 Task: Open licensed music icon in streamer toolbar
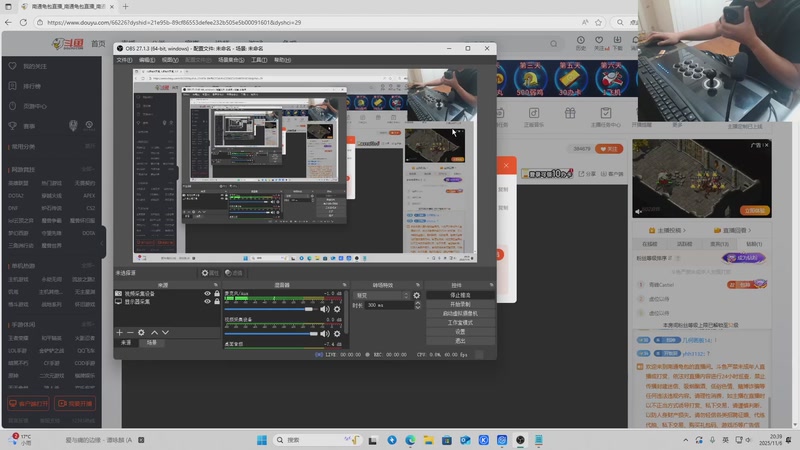pos(534,113)
